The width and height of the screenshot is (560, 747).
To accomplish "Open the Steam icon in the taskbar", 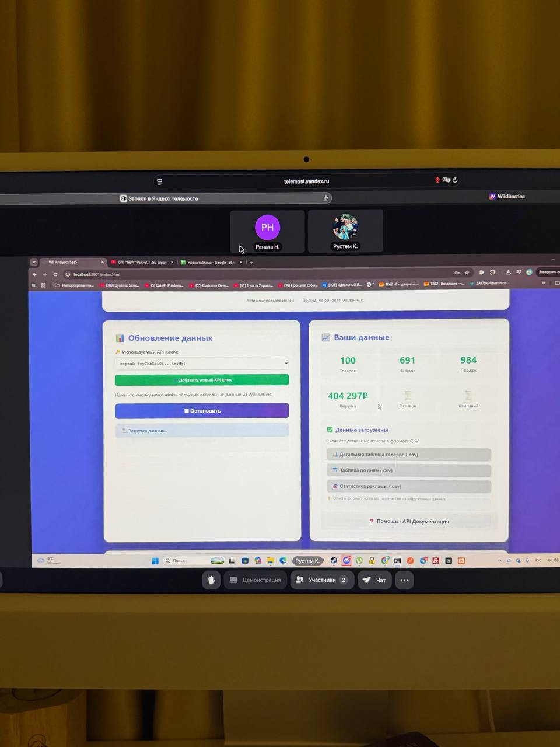I will coord(334,561).
